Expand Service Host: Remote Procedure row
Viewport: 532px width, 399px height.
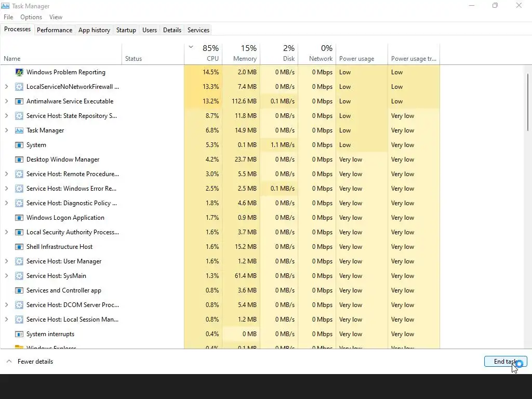[6, 174]
